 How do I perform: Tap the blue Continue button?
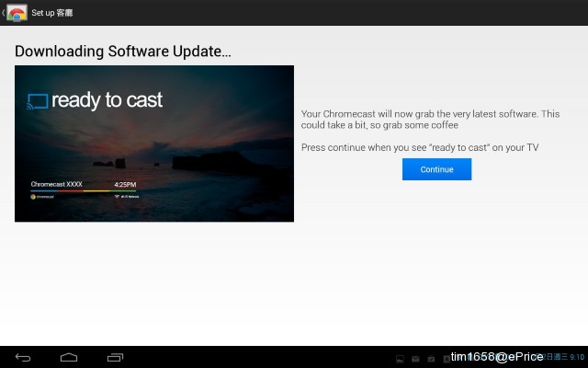click(436, 169)
